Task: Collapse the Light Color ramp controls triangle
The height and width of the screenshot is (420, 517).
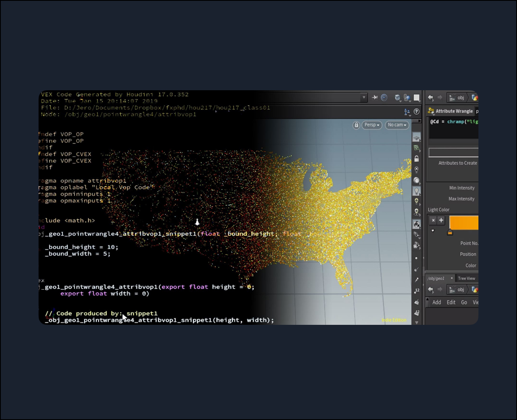Action: point(432,231)
